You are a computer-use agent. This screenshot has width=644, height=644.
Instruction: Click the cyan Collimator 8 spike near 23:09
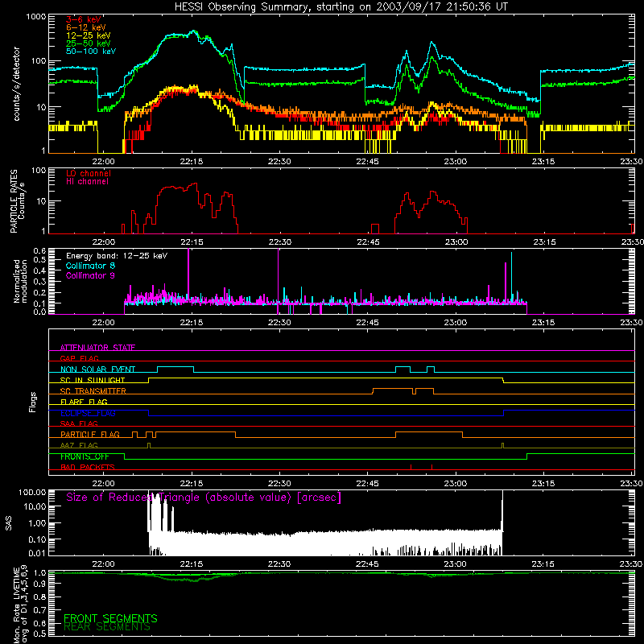click(511, 277)
